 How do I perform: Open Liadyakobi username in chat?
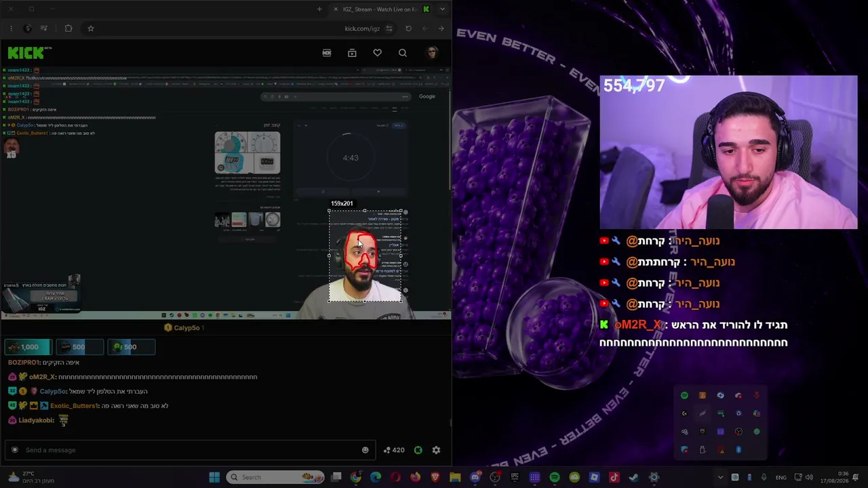[x=36, y=420]
